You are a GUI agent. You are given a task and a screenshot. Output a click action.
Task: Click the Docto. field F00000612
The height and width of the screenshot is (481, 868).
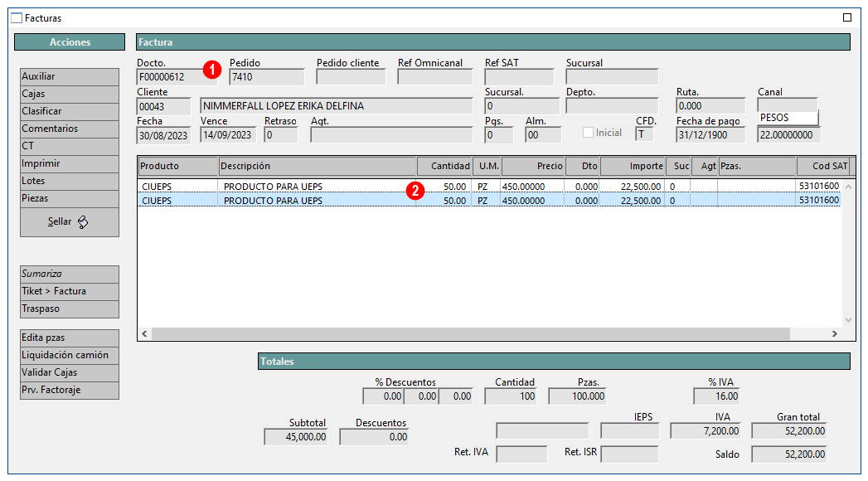tap(177, 77)
